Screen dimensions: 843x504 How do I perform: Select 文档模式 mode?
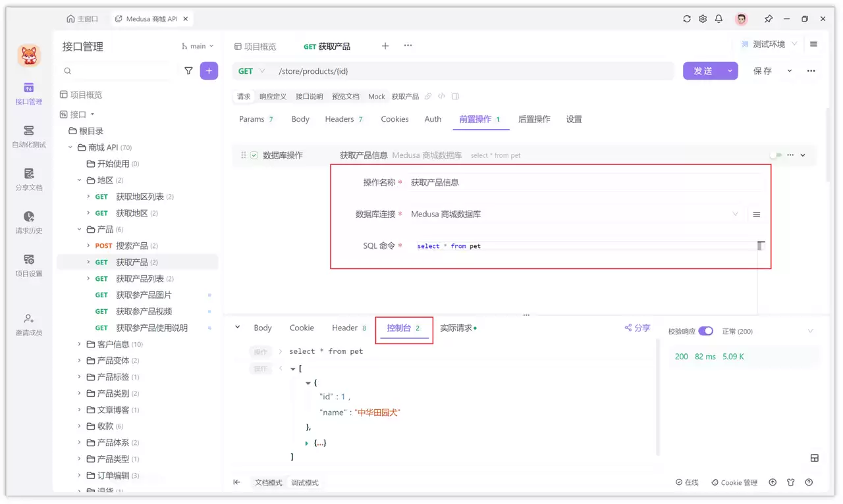coord(269,482)
